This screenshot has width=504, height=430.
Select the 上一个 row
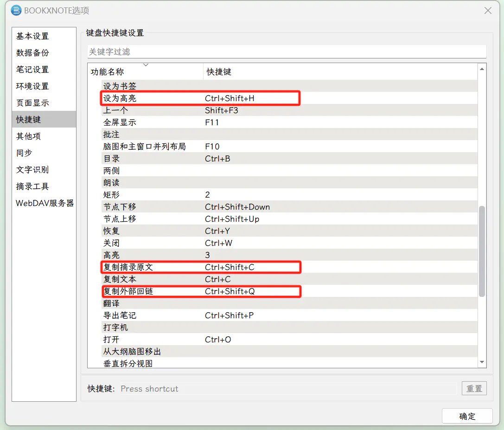tap(289, 110)
